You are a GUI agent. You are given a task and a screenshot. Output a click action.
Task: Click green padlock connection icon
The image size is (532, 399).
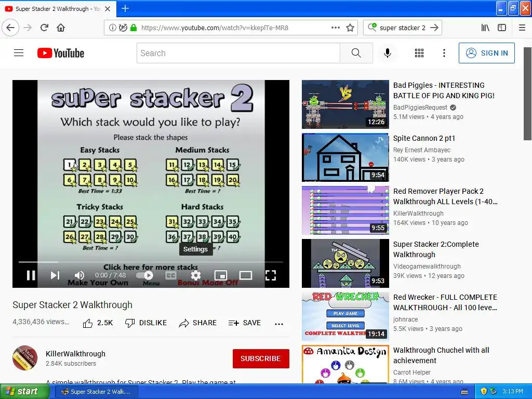pyautogui.click(x=134, y=28)
